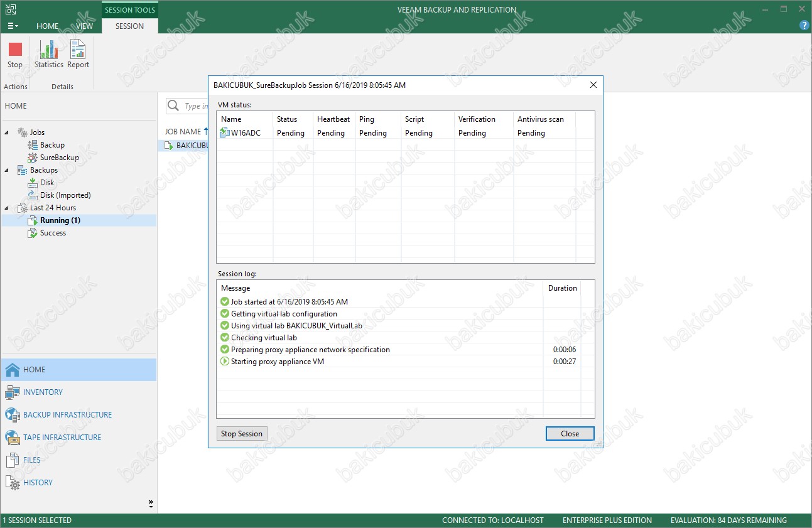The image size is (812, 528).
Task: Select the Backups tree item
Action: click(43, 170)
